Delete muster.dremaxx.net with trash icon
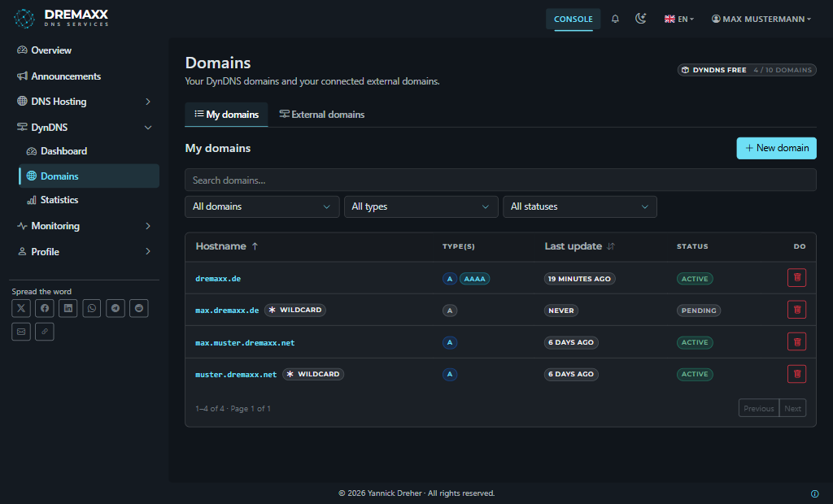The image size is (833, 504). tap(797, 374)
